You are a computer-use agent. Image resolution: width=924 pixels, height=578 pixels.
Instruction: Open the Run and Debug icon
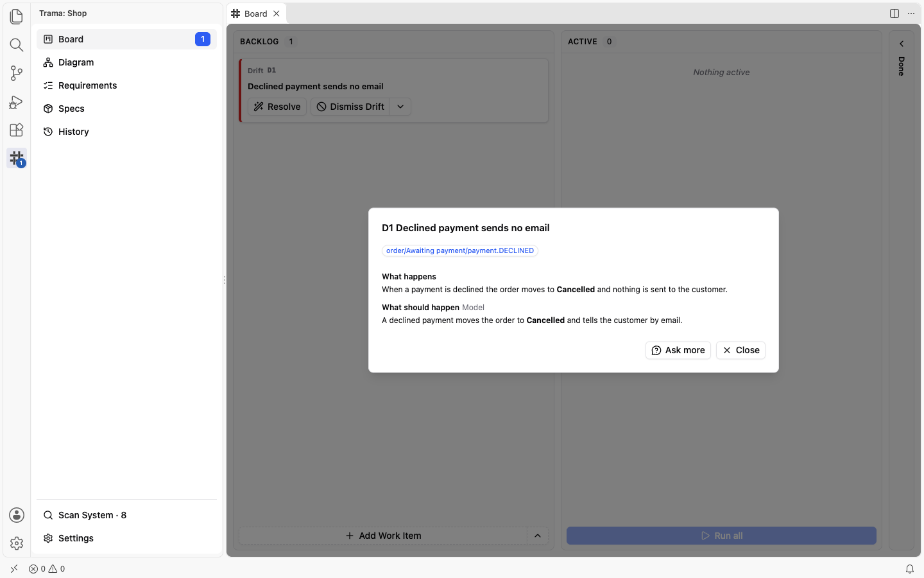[17, 101]
